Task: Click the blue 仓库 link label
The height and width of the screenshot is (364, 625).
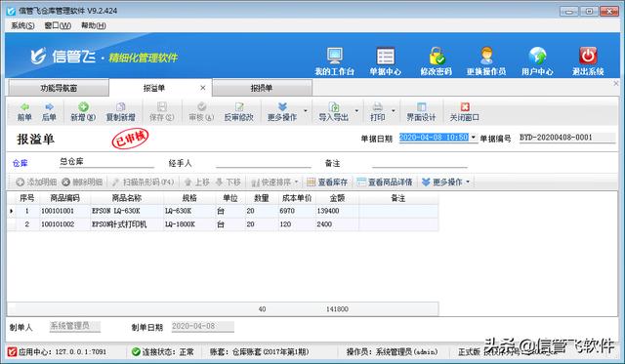Action: [x=20, y=163]
